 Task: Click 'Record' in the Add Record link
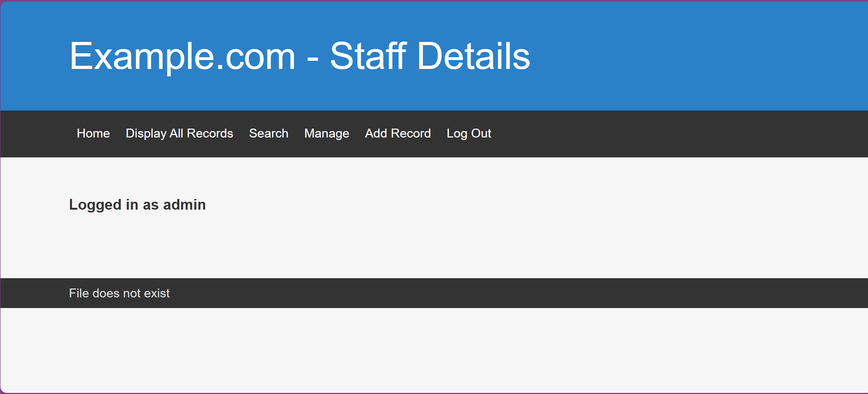(411, 133)
